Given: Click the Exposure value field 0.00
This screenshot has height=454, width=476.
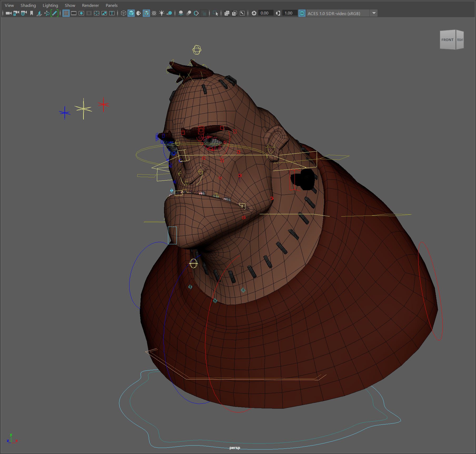Looking at the screenshot, I should [265, 13].
